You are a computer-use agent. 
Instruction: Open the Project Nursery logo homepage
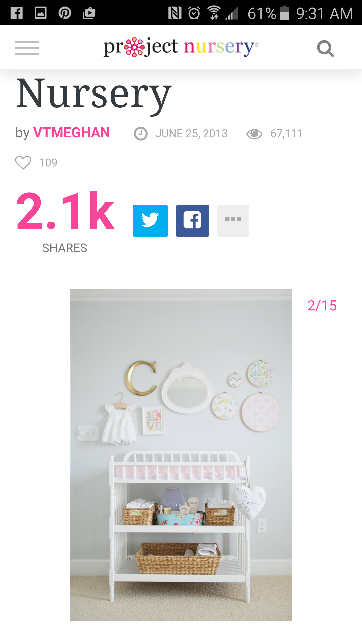pyautogui.click(x=181, y=47)
